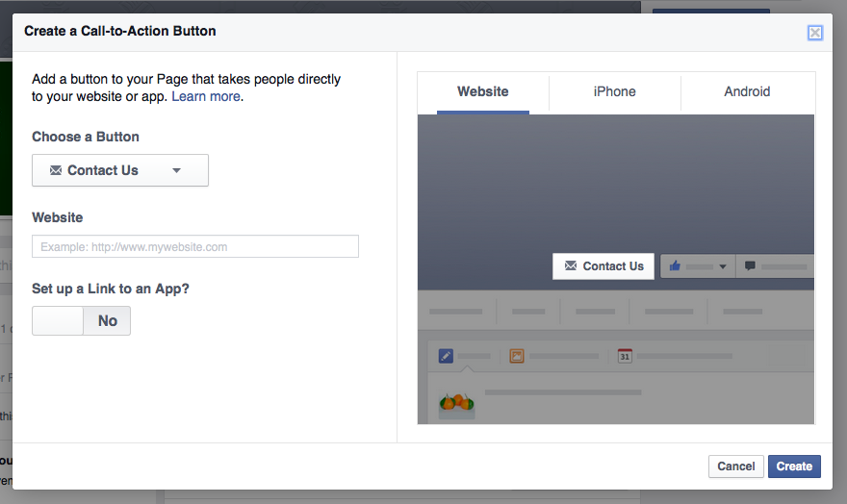This screenshot has height=504, width=847.
Task: Toggle the Link to an App switch
Action: pos(81,321)
